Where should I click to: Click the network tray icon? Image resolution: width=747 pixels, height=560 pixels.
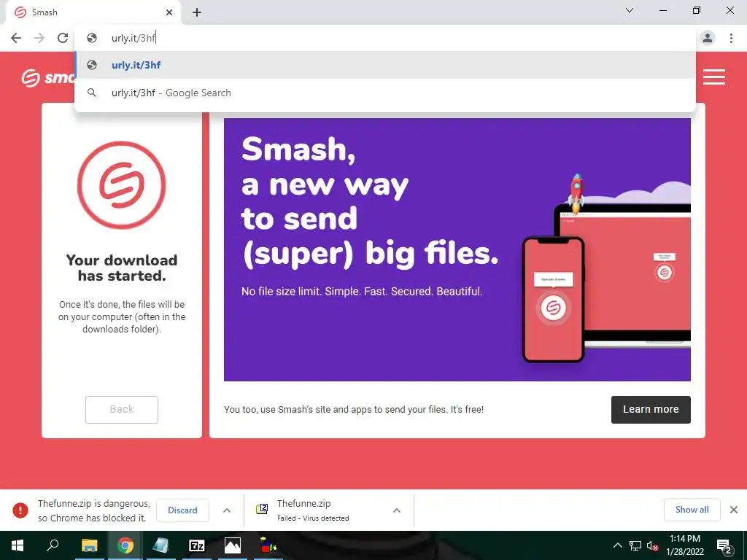click(x=635, y=545)
